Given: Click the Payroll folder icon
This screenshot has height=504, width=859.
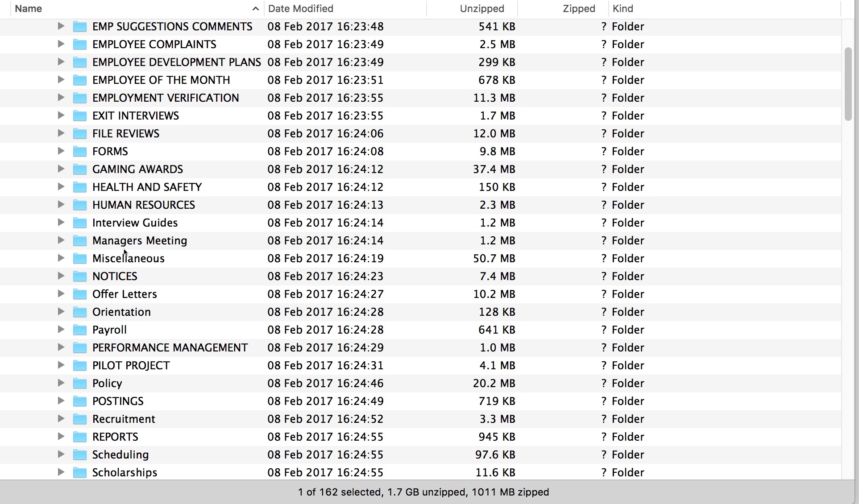Looking at the screenshot, I should coord(80,330).
